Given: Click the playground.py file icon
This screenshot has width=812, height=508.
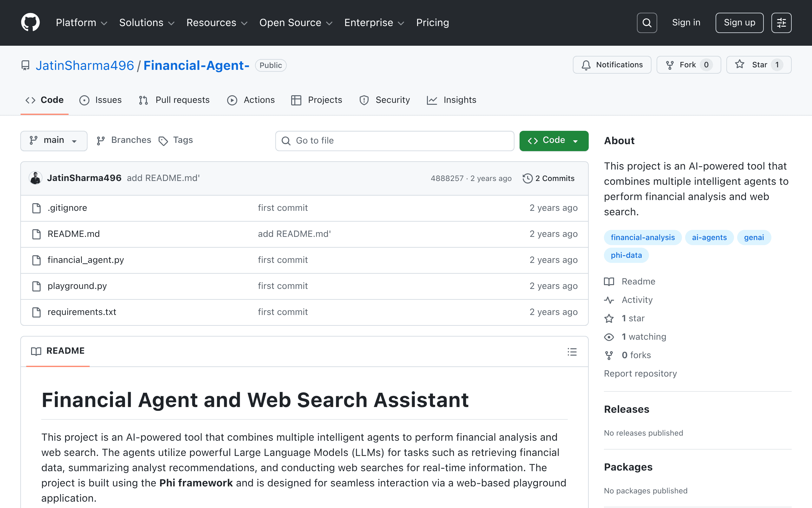Looking at the screenshot, I should [36, 286].
